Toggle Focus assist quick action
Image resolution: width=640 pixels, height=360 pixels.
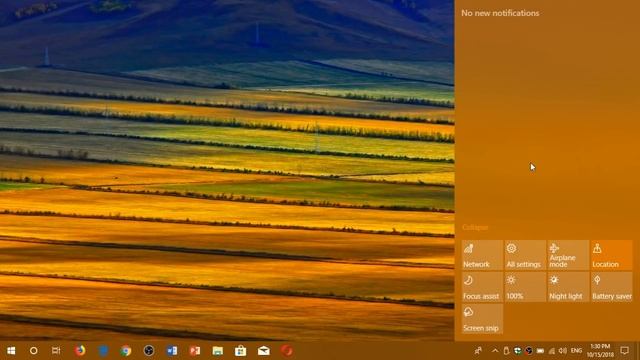(x=482, y=287)
